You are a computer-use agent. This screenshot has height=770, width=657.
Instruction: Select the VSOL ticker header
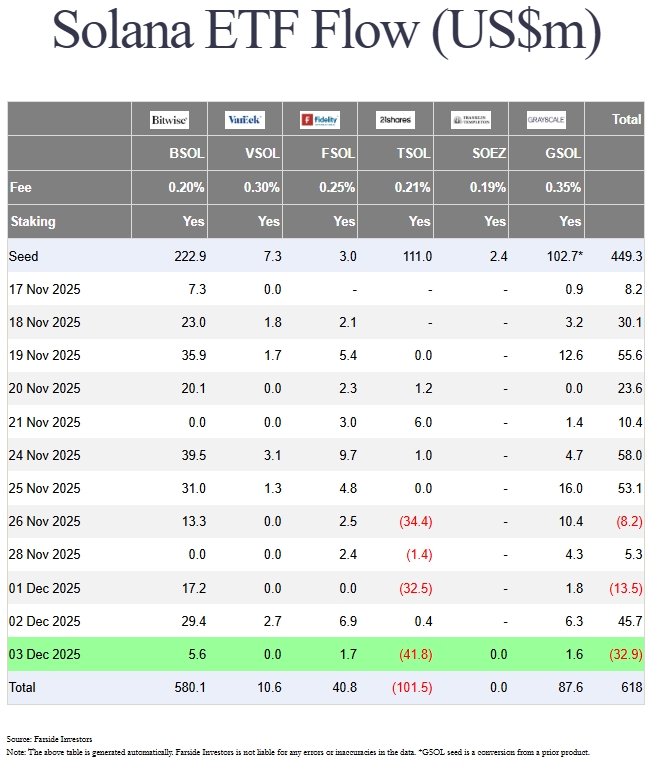tap(263, 154)
